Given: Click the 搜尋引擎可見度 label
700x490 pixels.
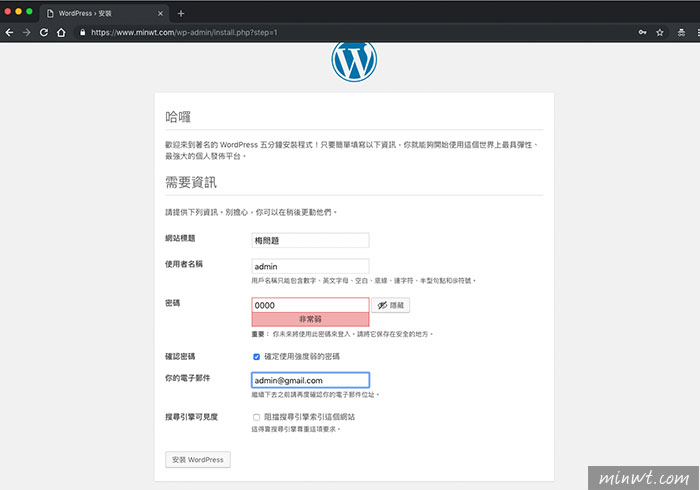Looking at the screenshot, I should click(192, 417).
